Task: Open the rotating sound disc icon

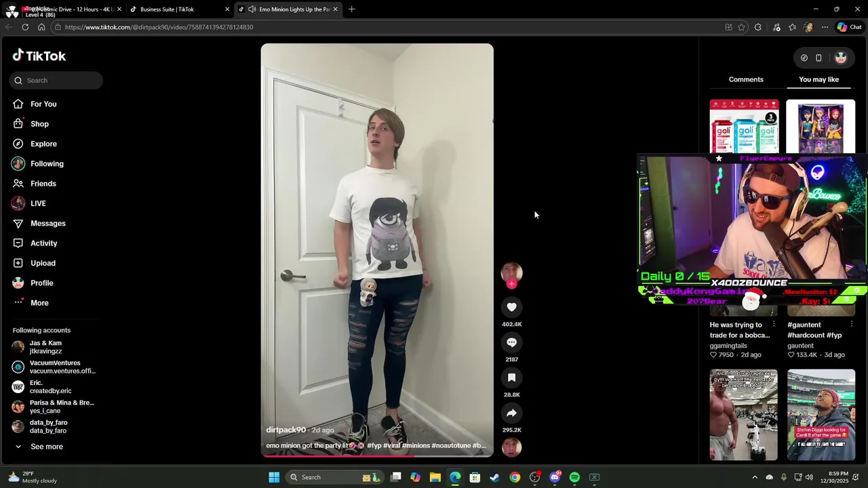Action: [511, 447]
